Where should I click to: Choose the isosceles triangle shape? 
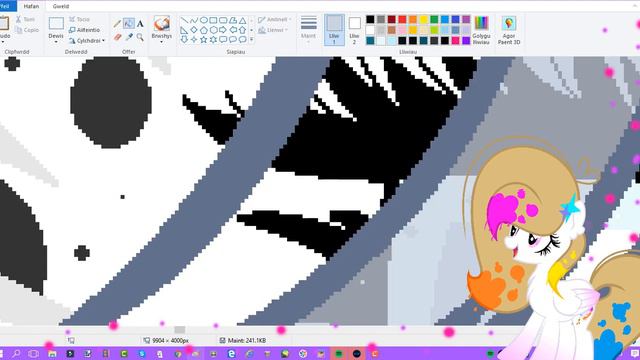[x=242, y=20]
